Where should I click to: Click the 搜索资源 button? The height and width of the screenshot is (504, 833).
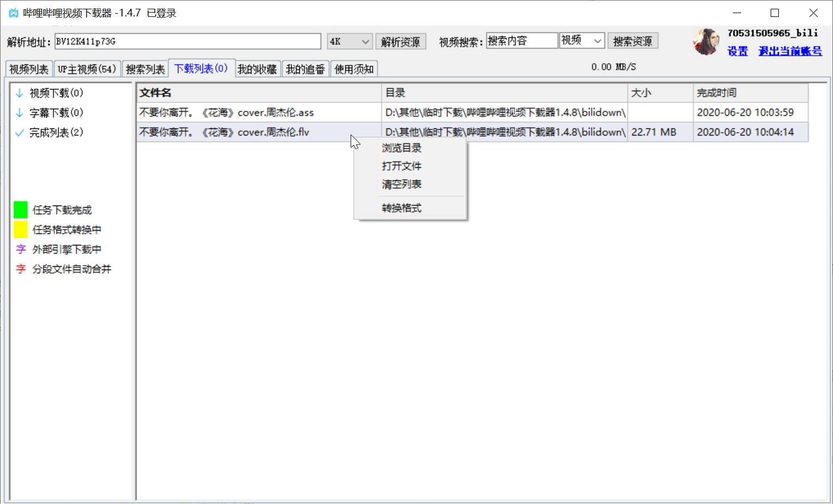(x=633, y=41)
